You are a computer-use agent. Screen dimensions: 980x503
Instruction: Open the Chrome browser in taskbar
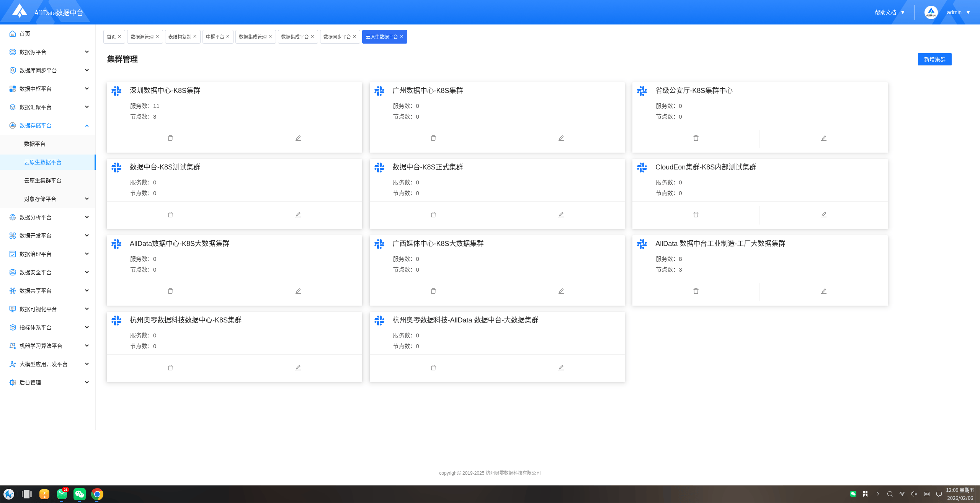[x=97, y=494]
